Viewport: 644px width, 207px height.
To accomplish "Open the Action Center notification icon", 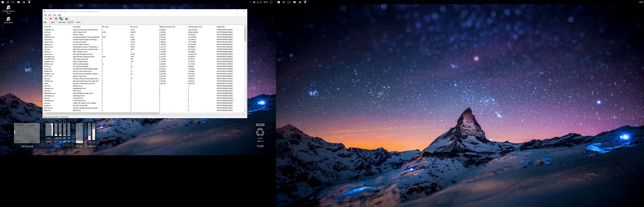I will pos(271,2).
